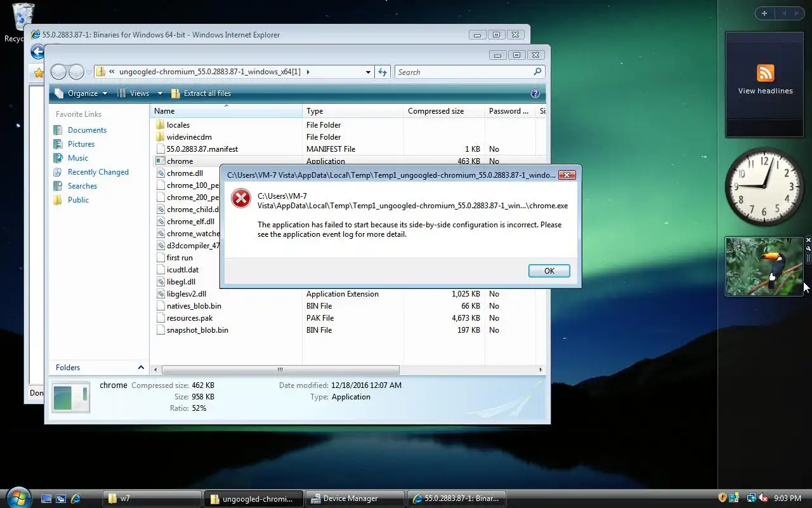Viewport: 812px width, 508px height.
Task: Sort files by the Name column header
Action: click(226, 111)
